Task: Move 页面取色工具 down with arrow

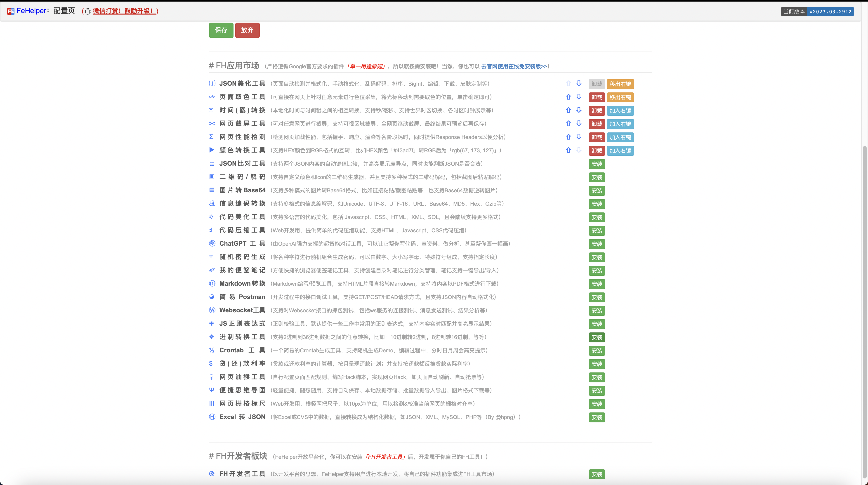Action: tap(579, 97)
